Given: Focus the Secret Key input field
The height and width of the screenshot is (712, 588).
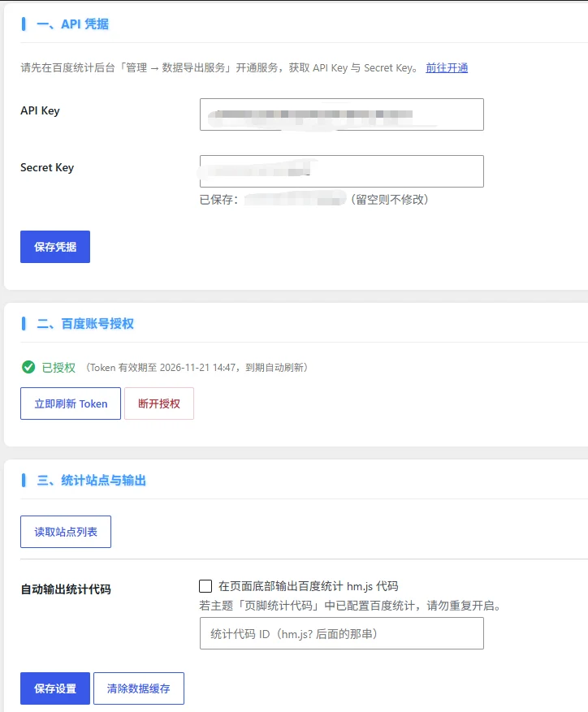Looking at the screenshot, I should tap(342, 171).
